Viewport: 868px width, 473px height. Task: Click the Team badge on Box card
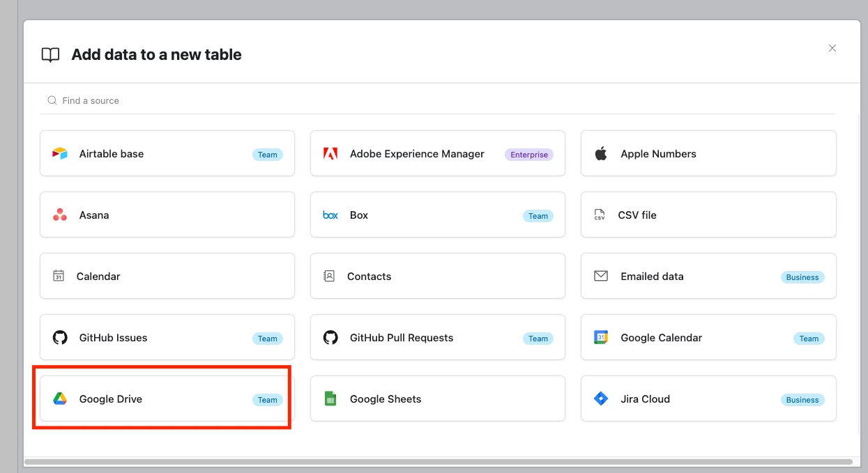click(x=538, y=216)
